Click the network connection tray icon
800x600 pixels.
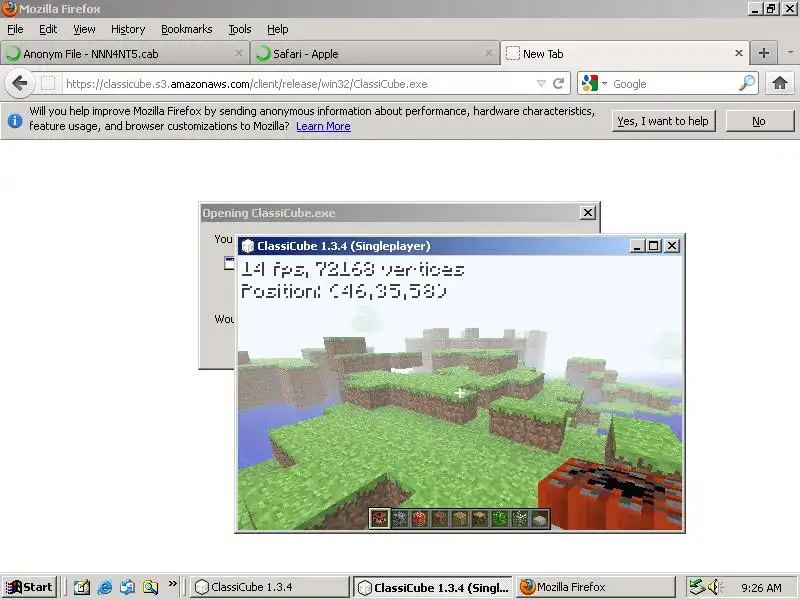(696, 587)
